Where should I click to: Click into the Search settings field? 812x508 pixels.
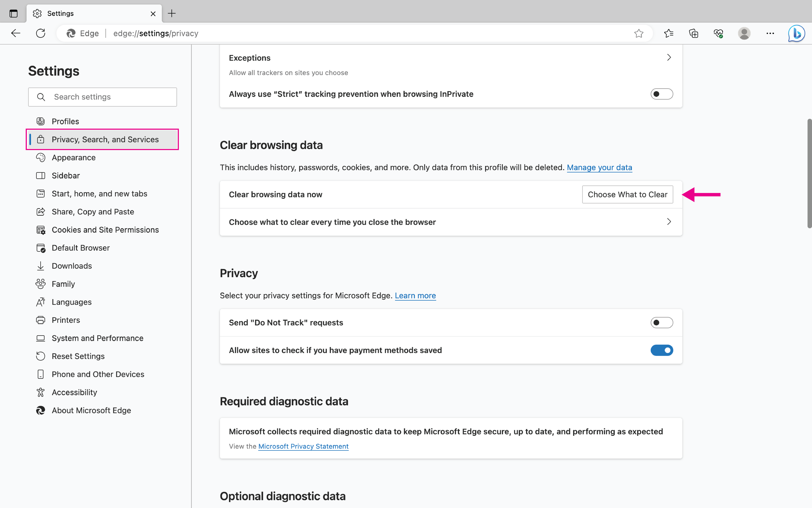click(x=102, y=97)
